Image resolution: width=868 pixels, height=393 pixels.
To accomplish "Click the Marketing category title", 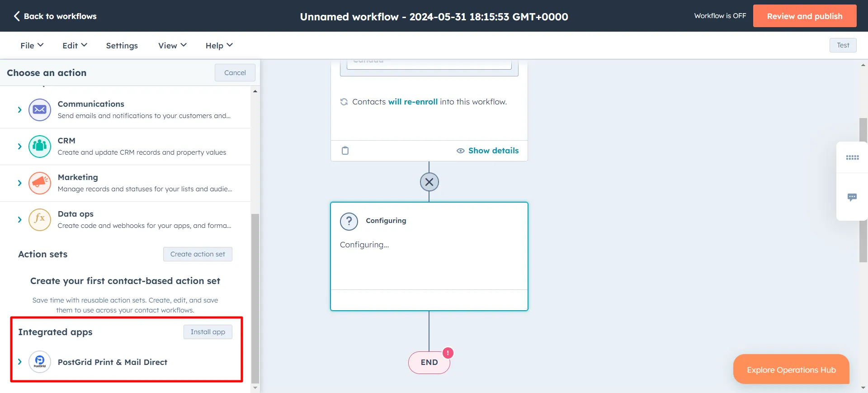I will coord(78,177).
